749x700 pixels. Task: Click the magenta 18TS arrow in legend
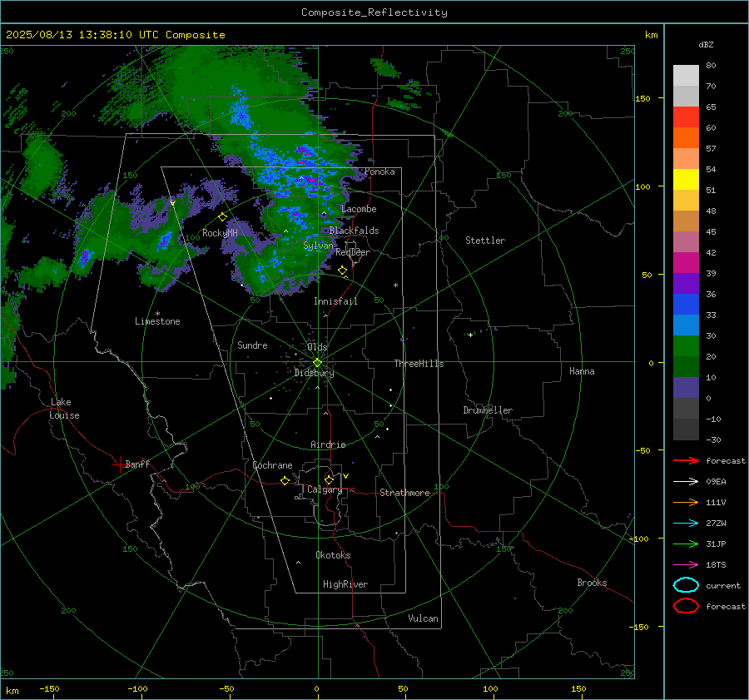[686, 564]
